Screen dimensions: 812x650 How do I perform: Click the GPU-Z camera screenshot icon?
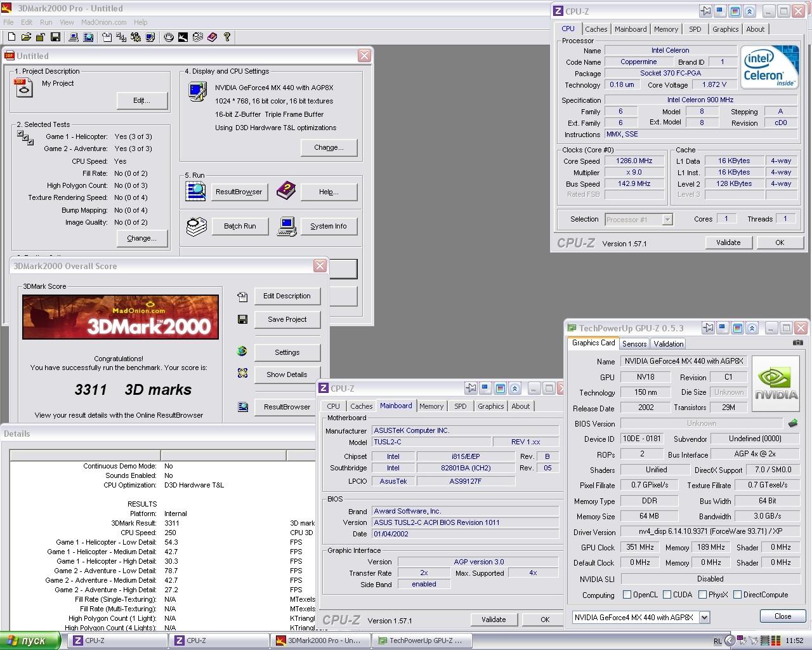pos(797,343)
